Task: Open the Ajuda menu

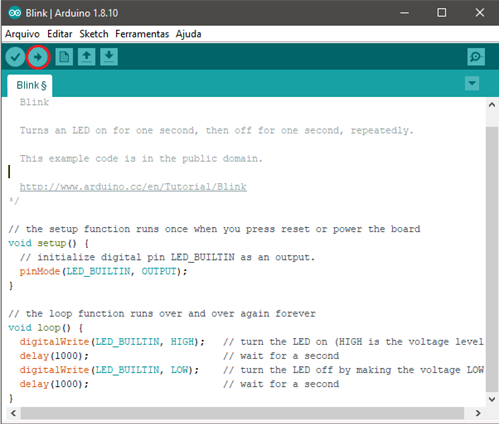Action: tap(189, 34)
